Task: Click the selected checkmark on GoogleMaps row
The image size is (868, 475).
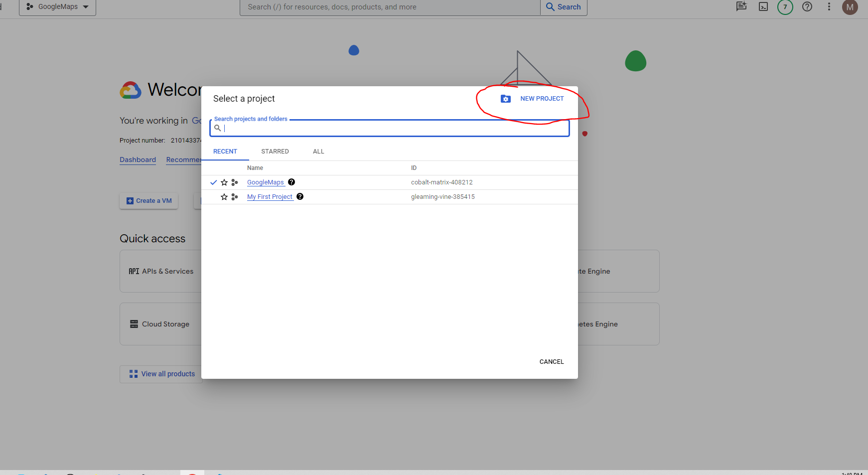Action: coord(213,182)
